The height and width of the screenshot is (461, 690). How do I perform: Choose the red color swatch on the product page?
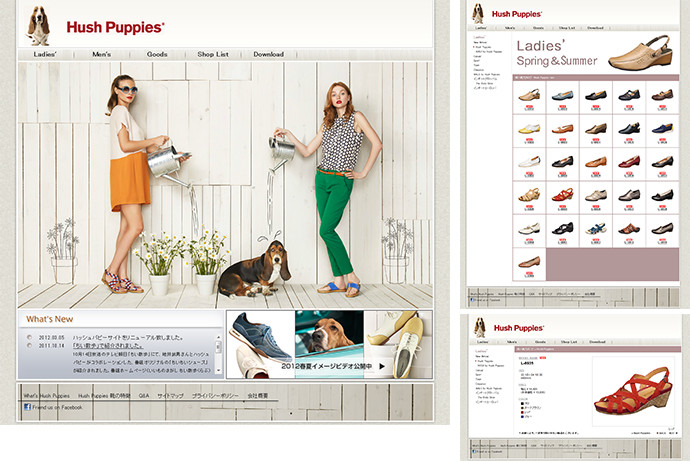522,412
